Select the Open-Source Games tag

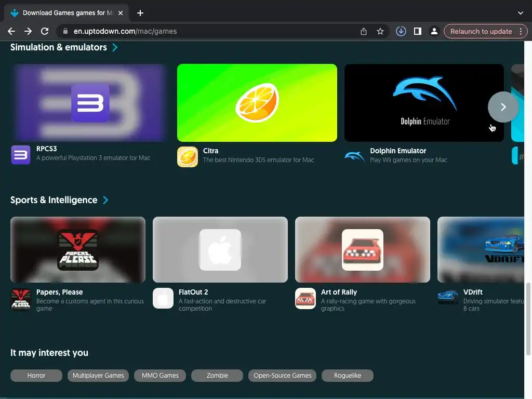[x=282, y=376]
